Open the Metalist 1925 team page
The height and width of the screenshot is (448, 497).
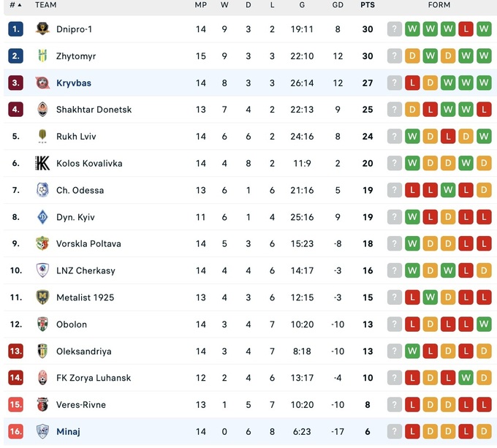tap(85, 297)
